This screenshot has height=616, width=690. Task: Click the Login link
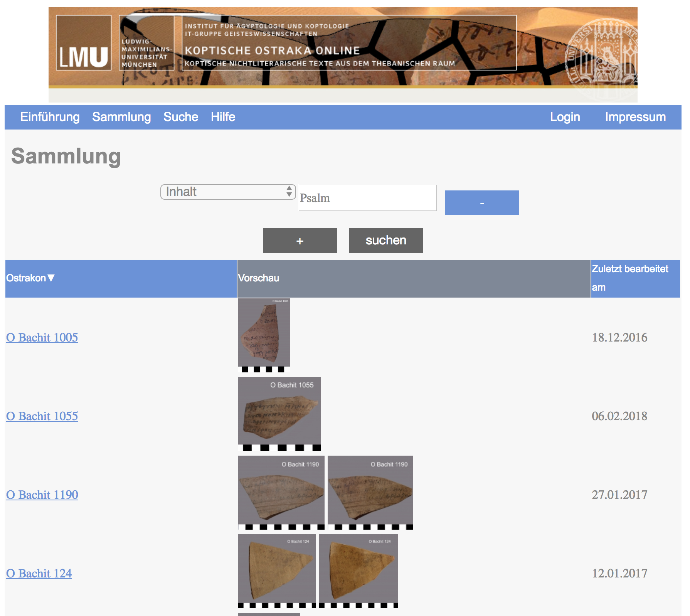[565, 117]
